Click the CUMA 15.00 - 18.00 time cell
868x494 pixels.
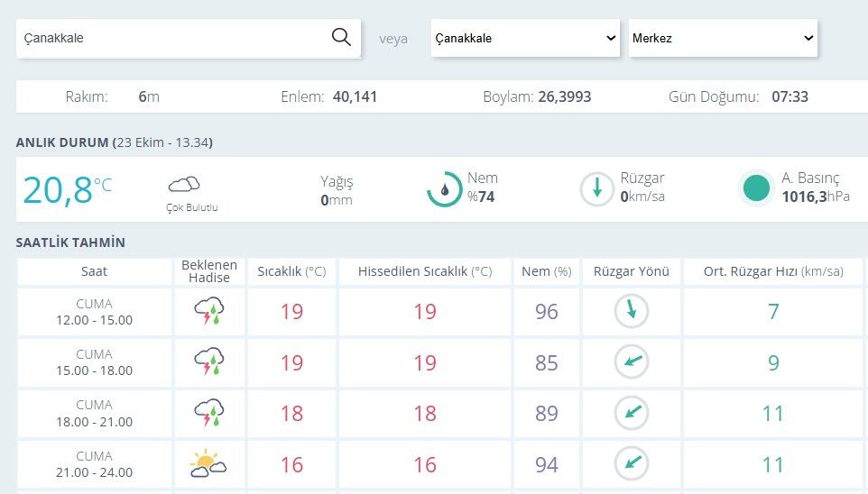tap(94, 362)
